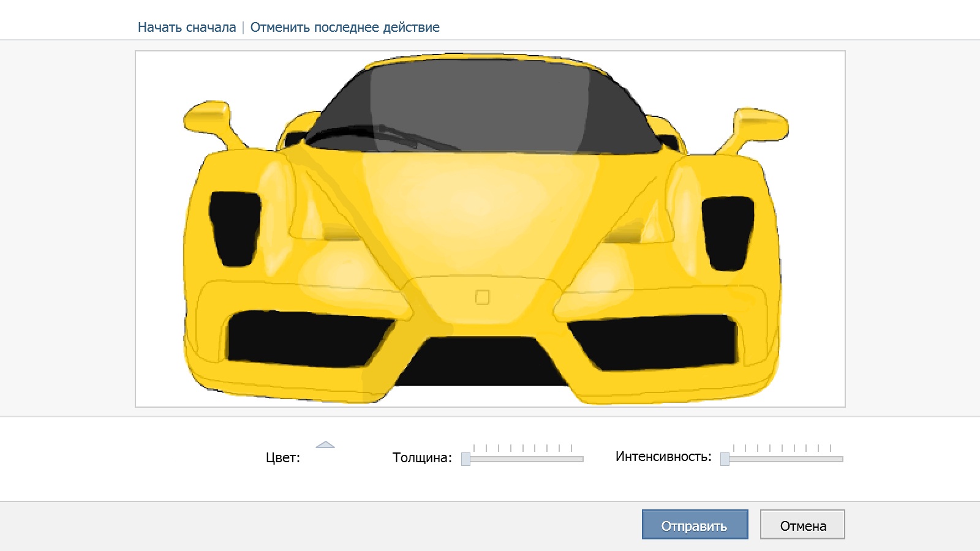Cancel the drawing with Отмена button
The width and height of the screenshot is (980, 551).
pyautogui.click(x=802, y=525)
